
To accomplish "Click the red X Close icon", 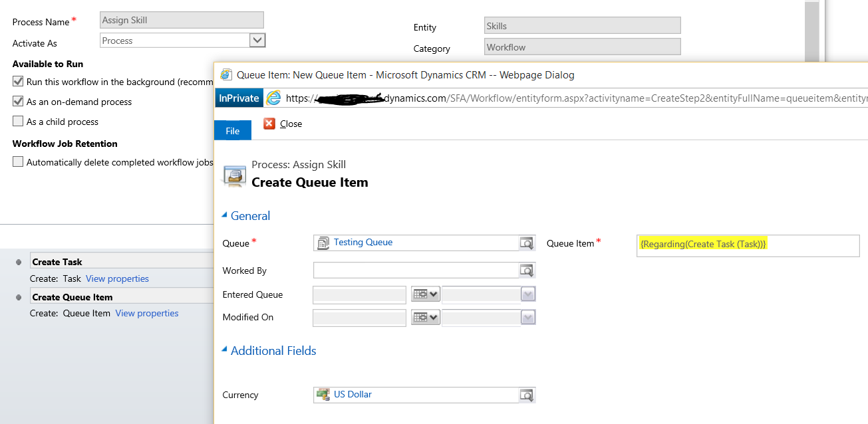I will tap(269, 124).
